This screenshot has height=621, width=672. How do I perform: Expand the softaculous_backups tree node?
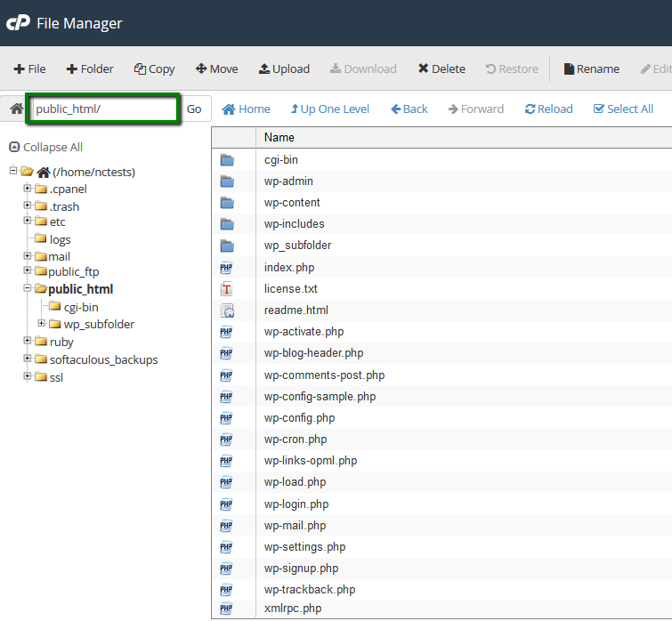28,359
